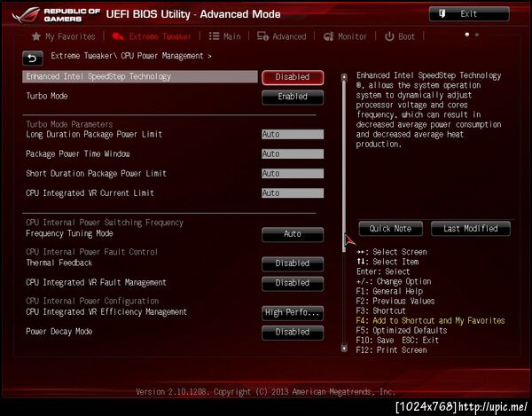This screenshot has height=416, width=532.
Task: Click CPU Integrated VR Current Limit field
Action: tap(293, 193)
